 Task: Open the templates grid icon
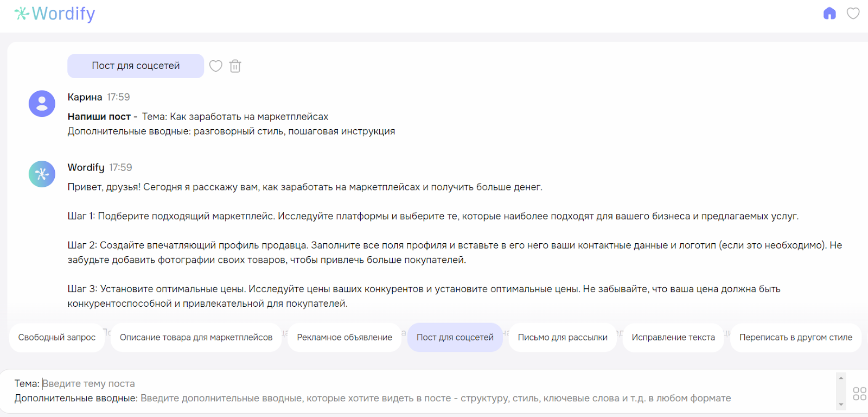859,394
